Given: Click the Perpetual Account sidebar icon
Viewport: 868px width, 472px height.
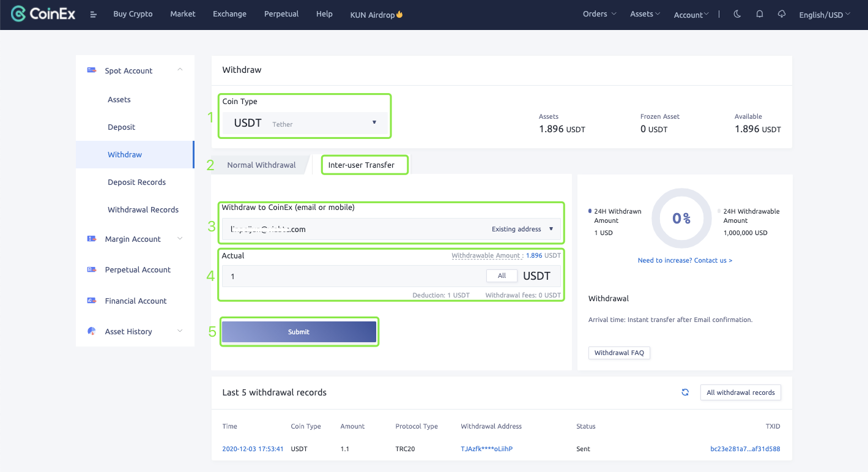Looking at the screenshot, I should [x=92, y=269].
